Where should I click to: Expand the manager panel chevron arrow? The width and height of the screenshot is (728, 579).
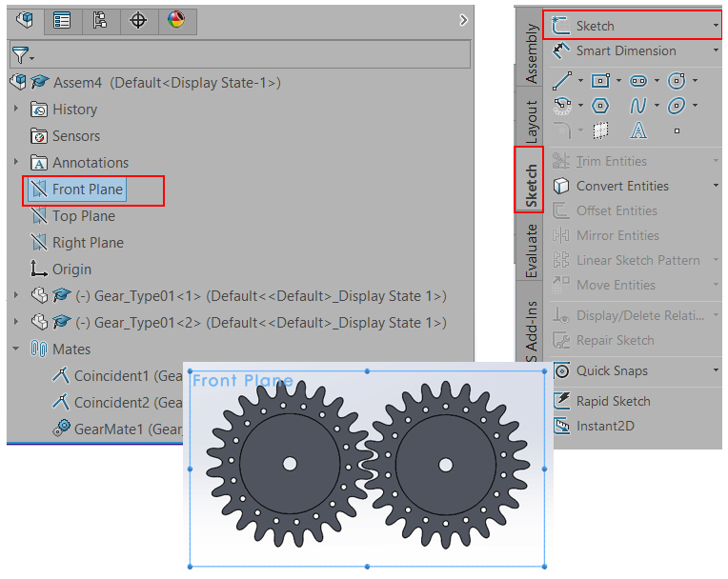point(463,20)
